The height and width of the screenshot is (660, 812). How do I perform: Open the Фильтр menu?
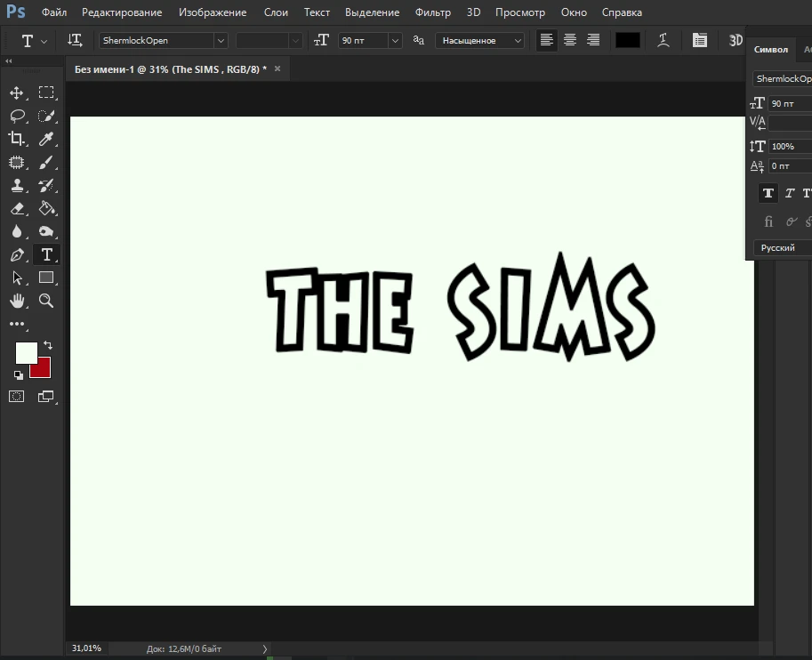click(433, 12)
